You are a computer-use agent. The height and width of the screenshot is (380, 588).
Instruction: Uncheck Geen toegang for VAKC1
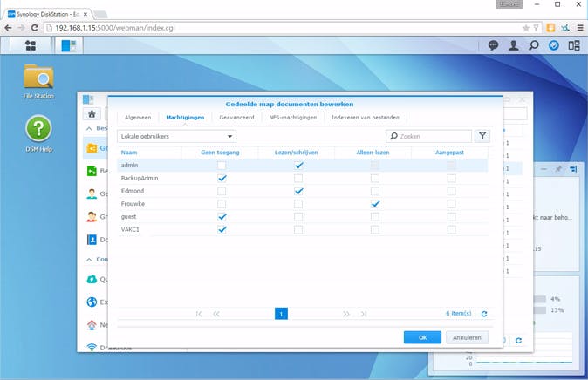[222, 229]
